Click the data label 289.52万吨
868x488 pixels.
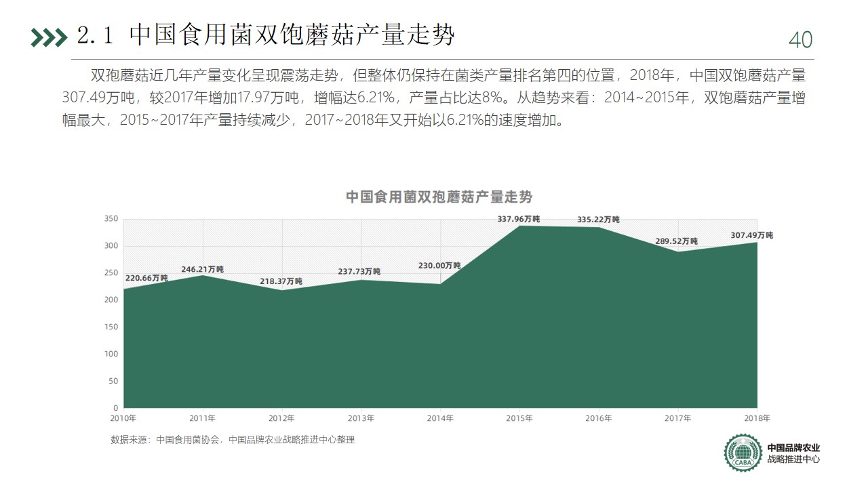(x=676, y=241)
